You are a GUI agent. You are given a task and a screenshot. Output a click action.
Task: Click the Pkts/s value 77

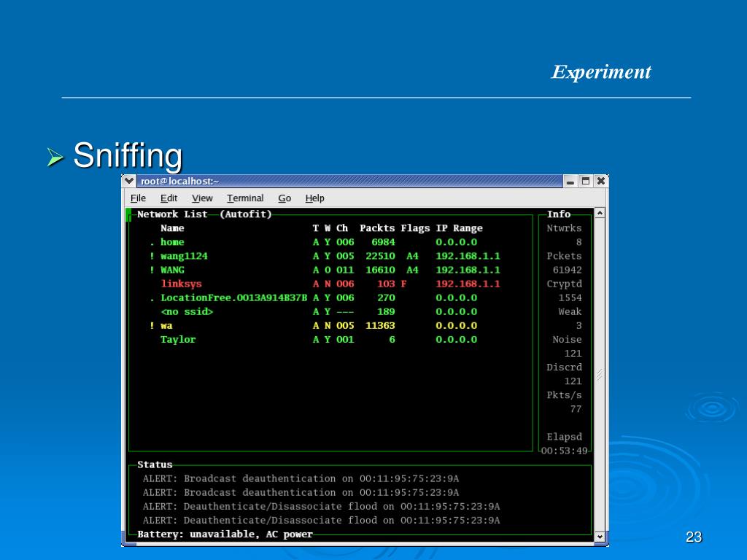coord(576,409)
